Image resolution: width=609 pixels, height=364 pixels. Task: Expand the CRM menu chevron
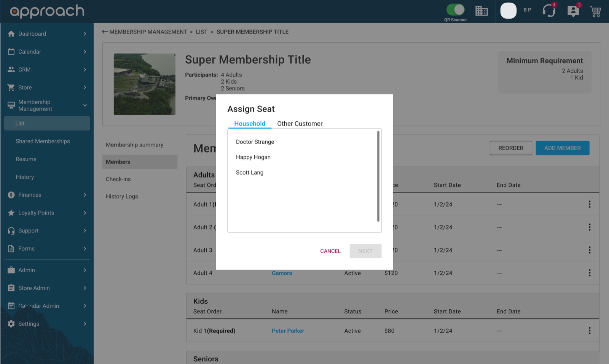click(x=85, y=69)
